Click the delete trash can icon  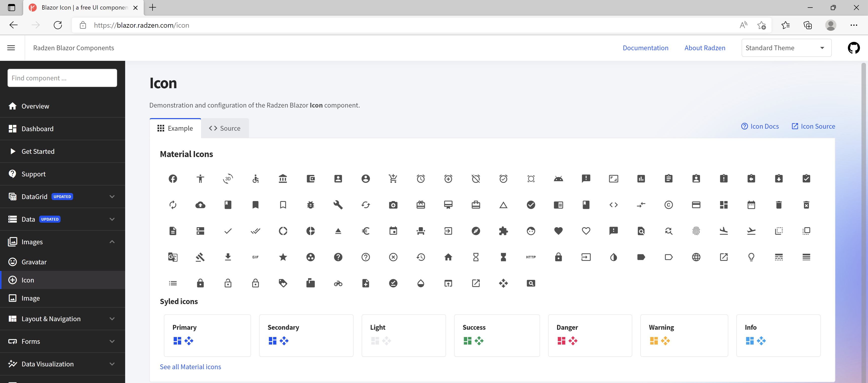point(779,205)
